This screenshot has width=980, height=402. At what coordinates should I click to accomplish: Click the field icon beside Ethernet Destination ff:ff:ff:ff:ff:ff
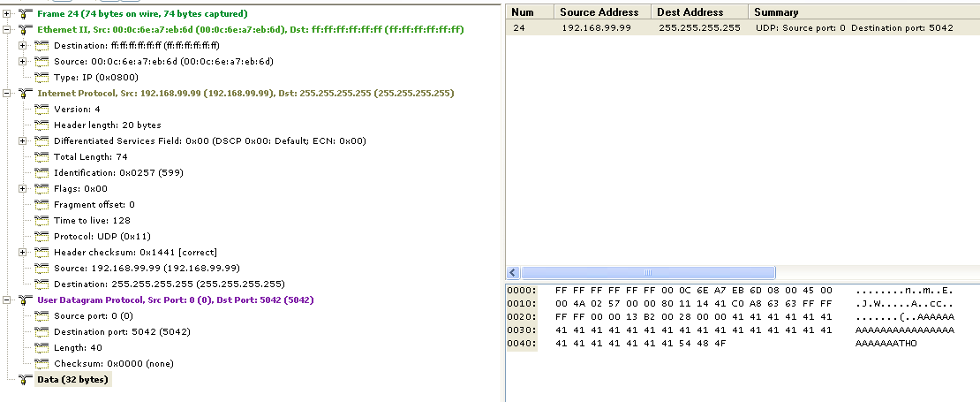point(41,46)
